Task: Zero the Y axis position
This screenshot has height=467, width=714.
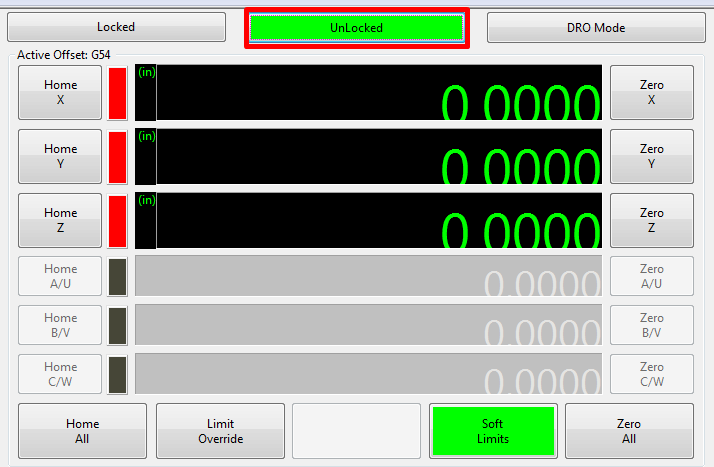Action: coord(651,156)
